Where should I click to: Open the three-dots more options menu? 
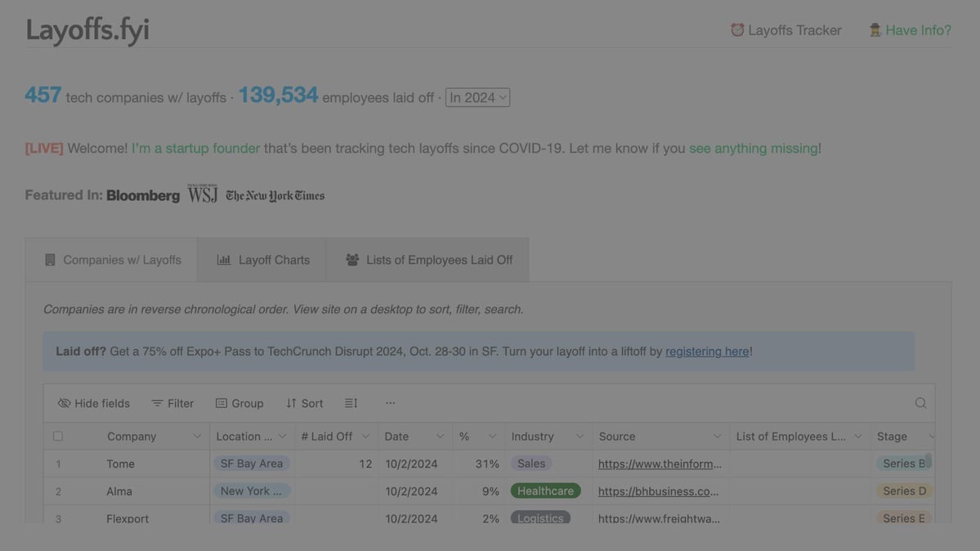(x=390, y=403)
